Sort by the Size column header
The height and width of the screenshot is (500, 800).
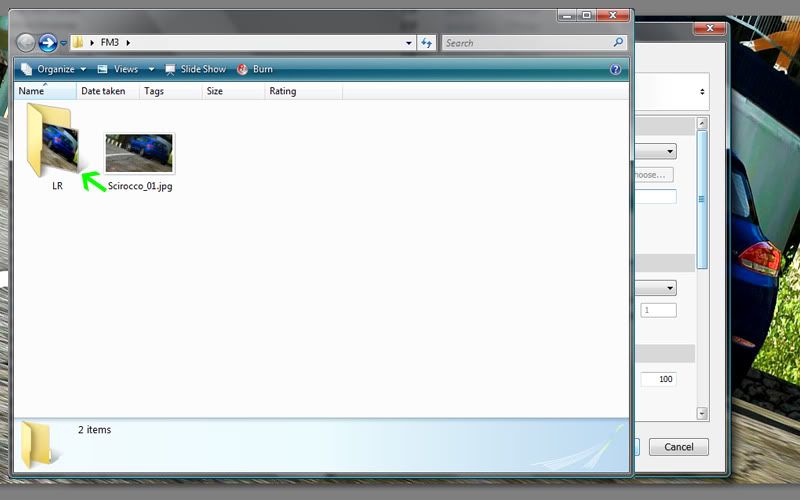coord(233,91)
